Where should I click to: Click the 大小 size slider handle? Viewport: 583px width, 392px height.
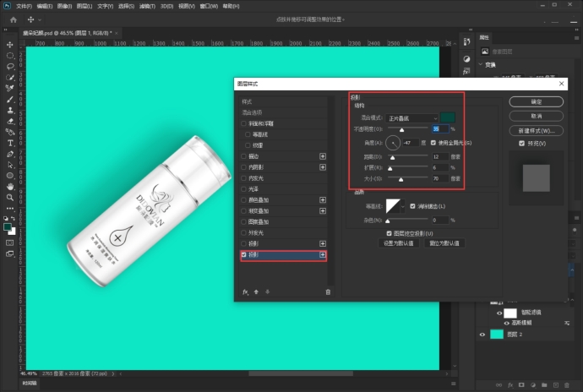pos(400,180)
